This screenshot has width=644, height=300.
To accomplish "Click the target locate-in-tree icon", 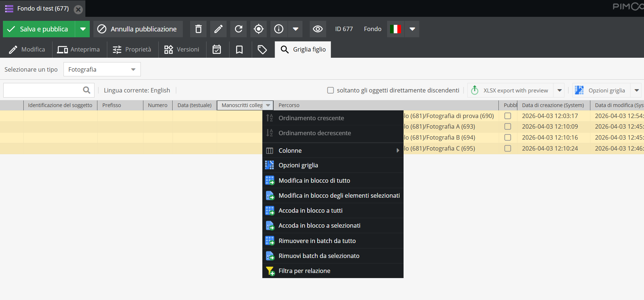I will point(259,29).
